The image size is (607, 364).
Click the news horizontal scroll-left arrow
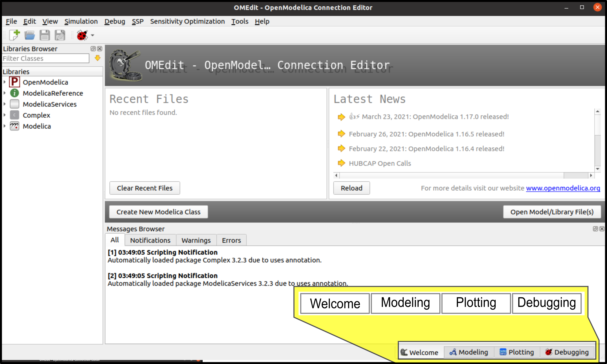pyautogui.click(x=336, y=175)
